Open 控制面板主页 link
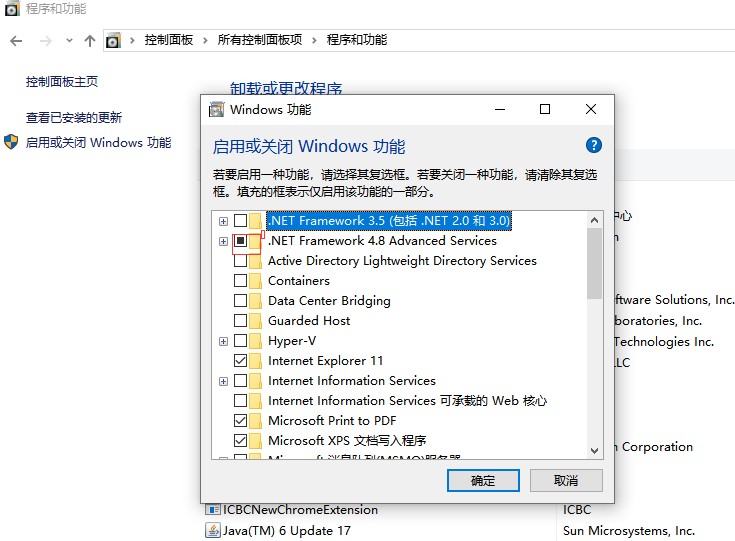This screenshot has width=735, height=541. (62, 82)
